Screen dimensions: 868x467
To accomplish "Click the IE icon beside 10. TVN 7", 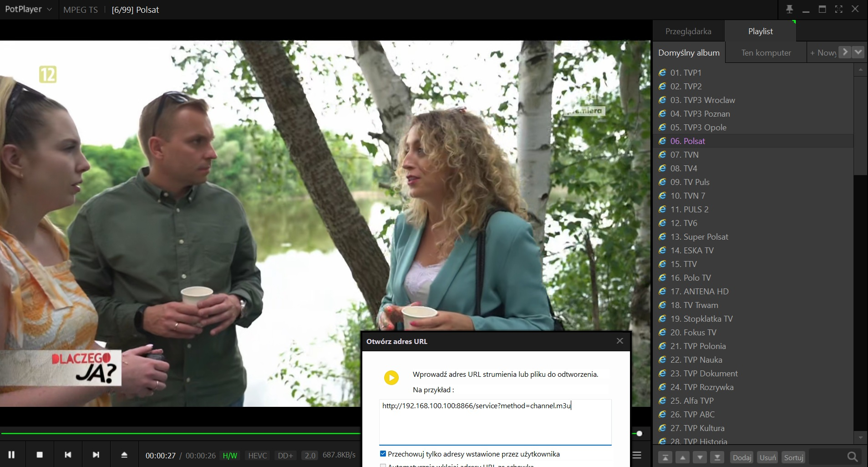I will pos(663,195).
